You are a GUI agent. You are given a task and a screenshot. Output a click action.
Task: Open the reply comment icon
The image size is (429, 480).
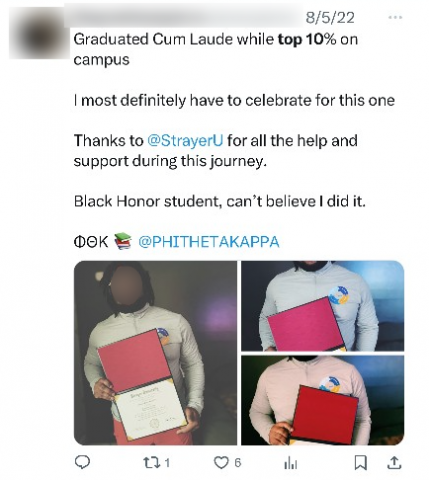click(82, 462)
